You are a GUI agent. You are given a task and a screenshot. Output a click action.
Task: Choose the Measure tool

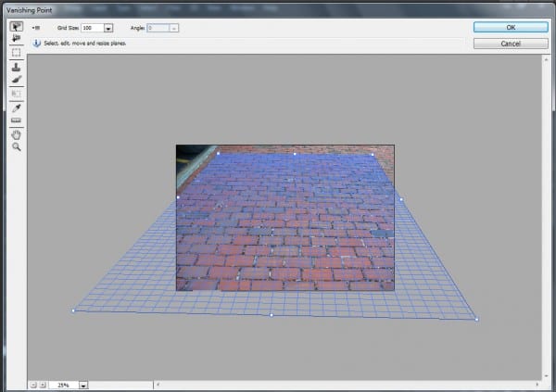pyautogui.click(x=16, y=120)
